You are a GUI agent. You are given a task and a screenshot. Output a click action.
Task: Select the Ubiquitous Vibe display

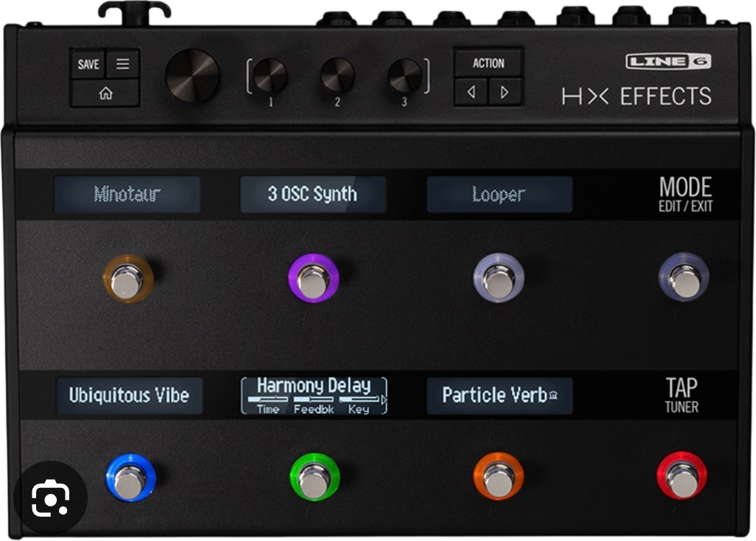pos(129,395)
